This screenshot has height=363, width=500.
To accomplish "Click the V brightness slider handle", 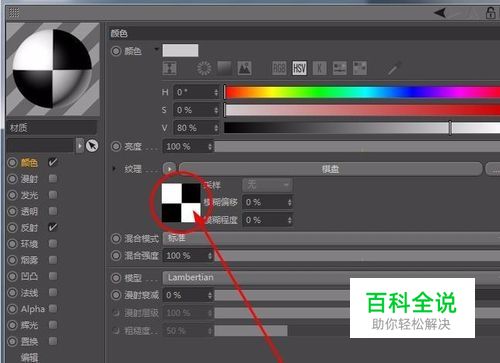I will pyautogui.click(x=450, y=128).
